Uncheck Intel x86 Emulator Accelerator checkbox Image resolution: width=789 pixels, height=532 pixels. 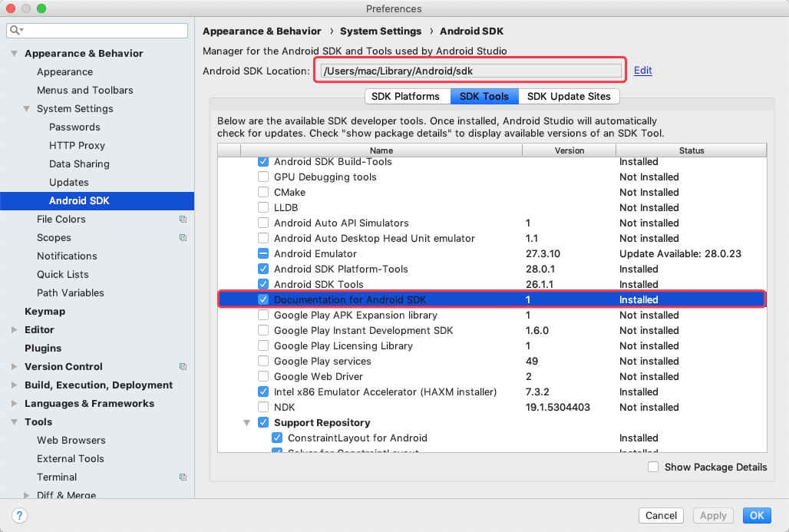tap(262, 392)
